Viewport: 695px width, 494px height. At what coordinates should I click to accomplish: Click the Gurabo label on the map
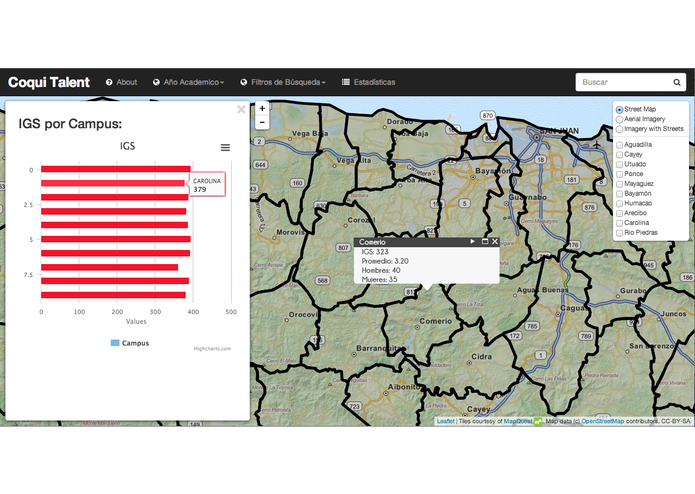tap(633, 291)
